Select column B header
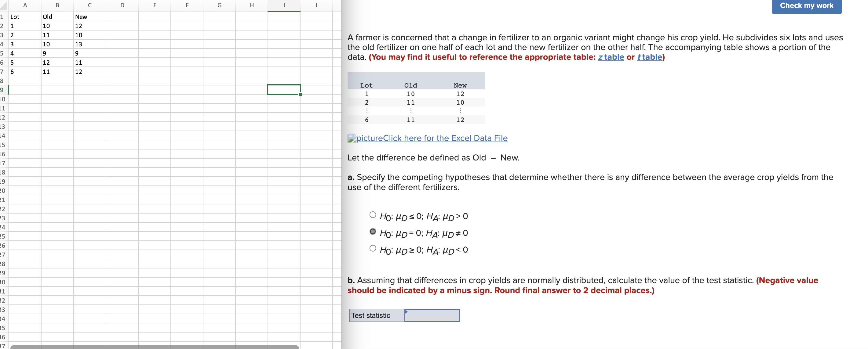This screenshot has height=349, width=868. (x=57, y=5)
